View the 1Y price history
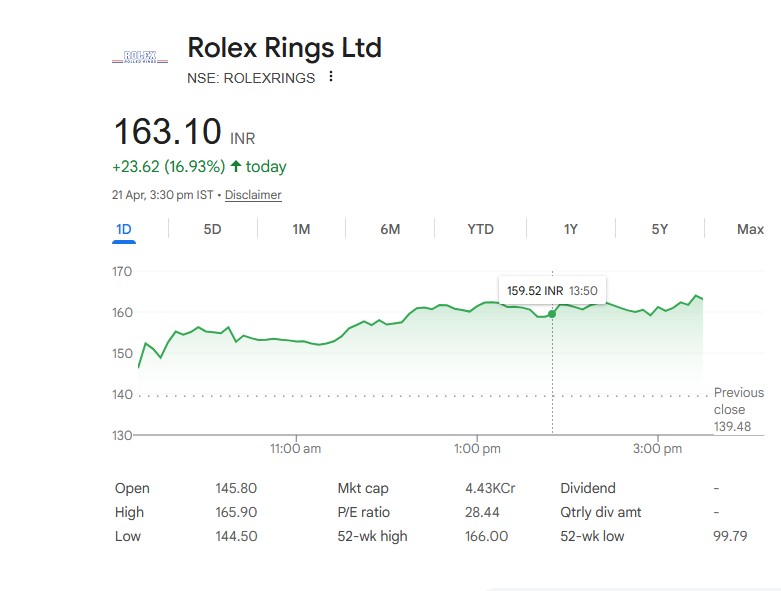 point(570,229)
